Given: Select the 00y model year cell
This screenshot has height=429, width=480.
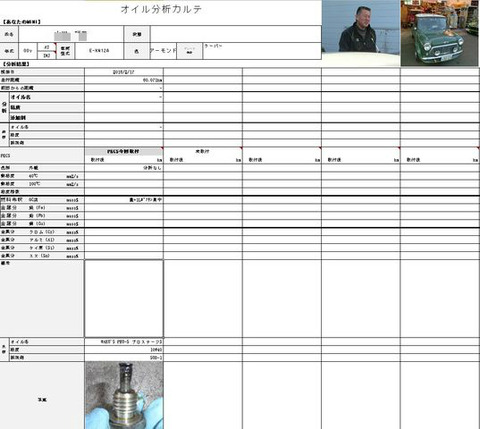Looking at the screenshot, I should tap(28, 51).
